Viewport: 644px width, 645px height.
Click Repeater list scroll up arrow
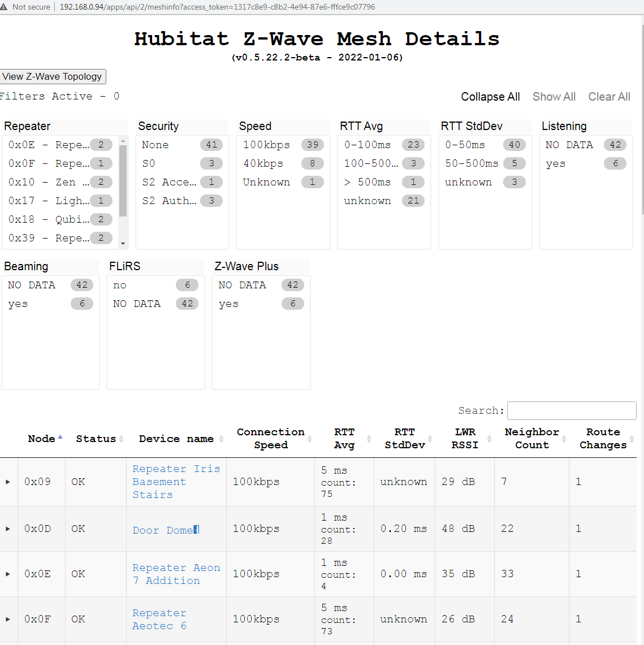(123, 141)
